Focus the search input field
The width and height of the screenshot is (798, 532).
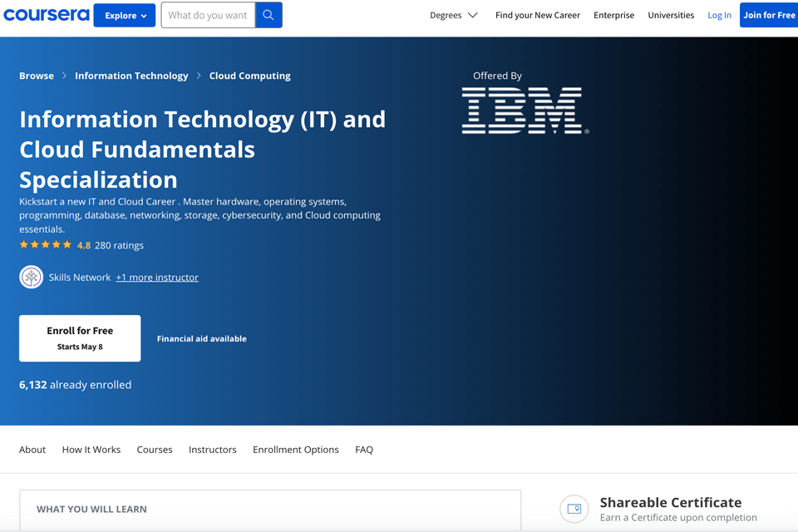pyautogui.click(x=208, y=15)
